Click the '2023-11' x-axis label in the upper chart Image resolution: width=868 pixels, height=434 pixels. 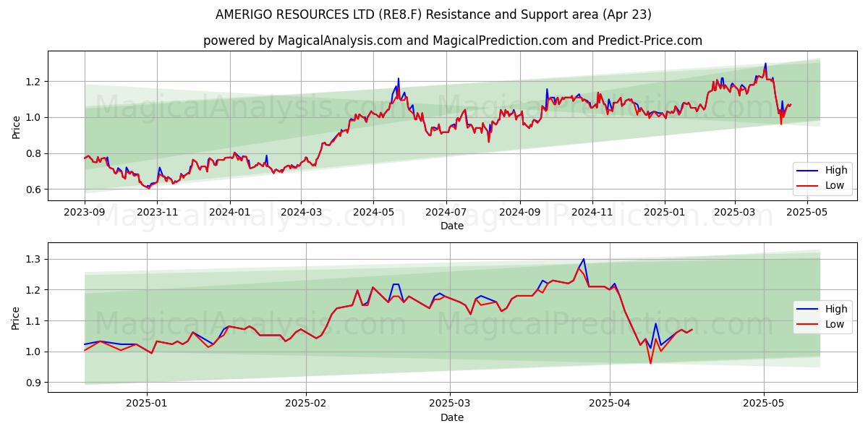[x=157, y=213]
